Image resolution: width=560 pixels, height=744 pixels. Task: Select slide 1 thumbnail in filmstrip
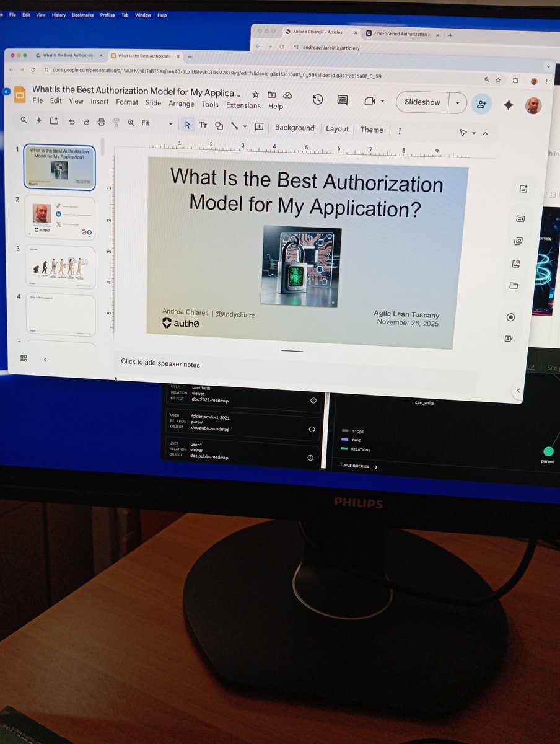pos(59,167)
